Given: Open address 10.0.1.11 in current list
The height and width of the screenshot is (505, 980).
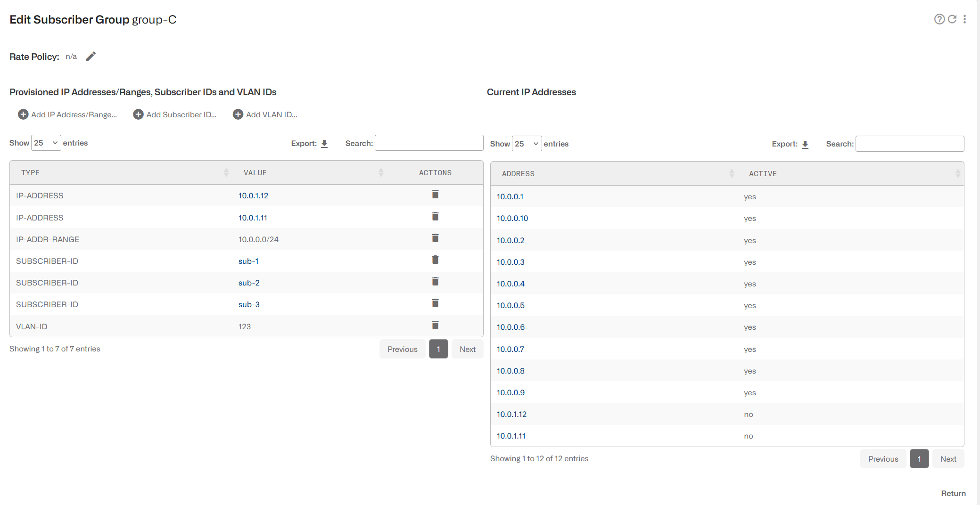Looking at the screenshot, I should click(x=511, y=436).
